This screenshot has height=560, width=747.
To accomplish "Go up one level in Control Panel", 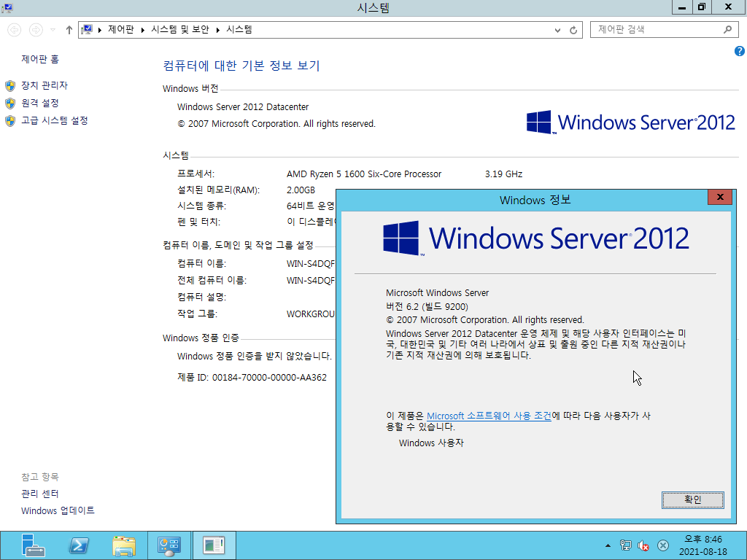I will (x=69, y=30).
